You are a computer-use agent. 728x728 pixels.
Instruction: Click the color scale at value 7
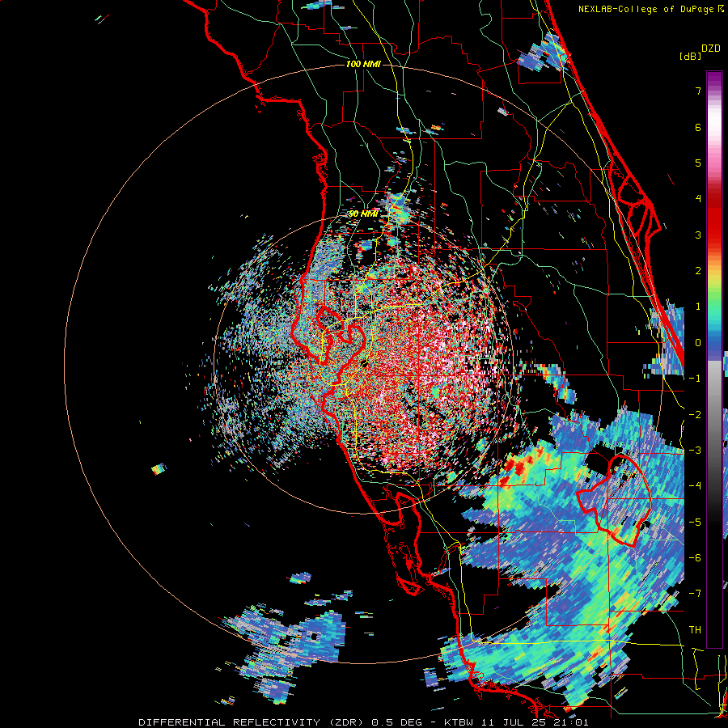[x=714, y=91]
